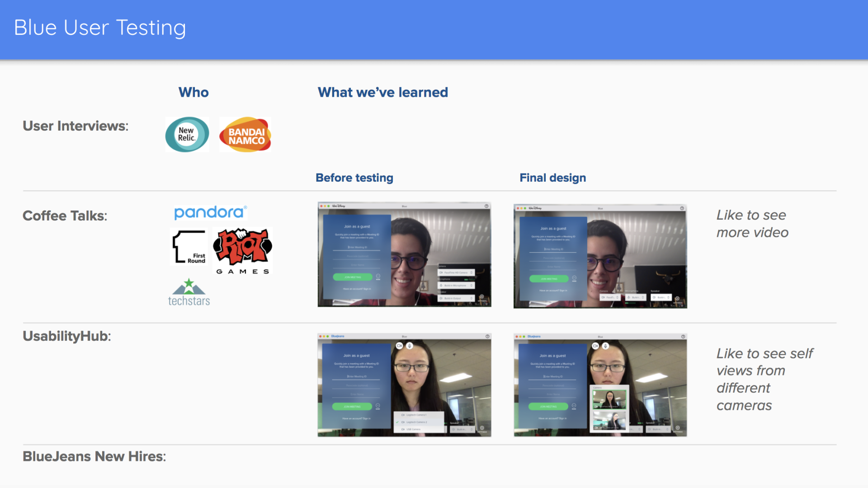
Task: Click the Pandora logo
Action: point(210,212)
